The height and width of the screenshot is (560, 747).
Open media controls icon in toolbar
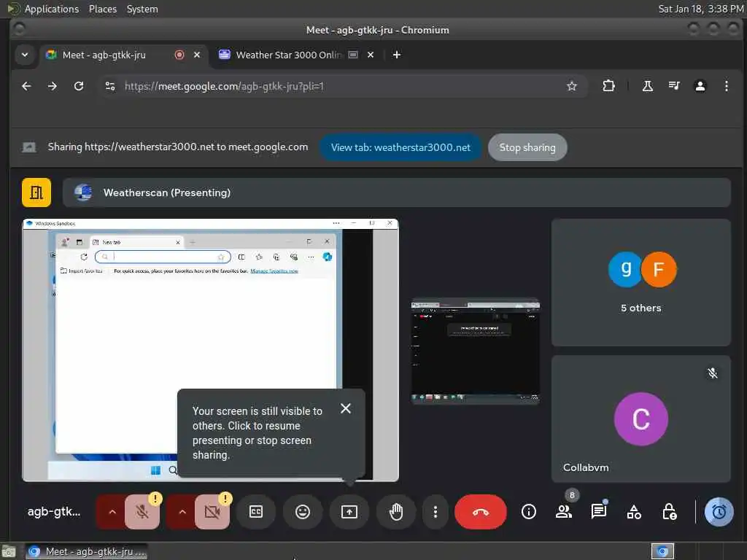(x=673, y=86)
